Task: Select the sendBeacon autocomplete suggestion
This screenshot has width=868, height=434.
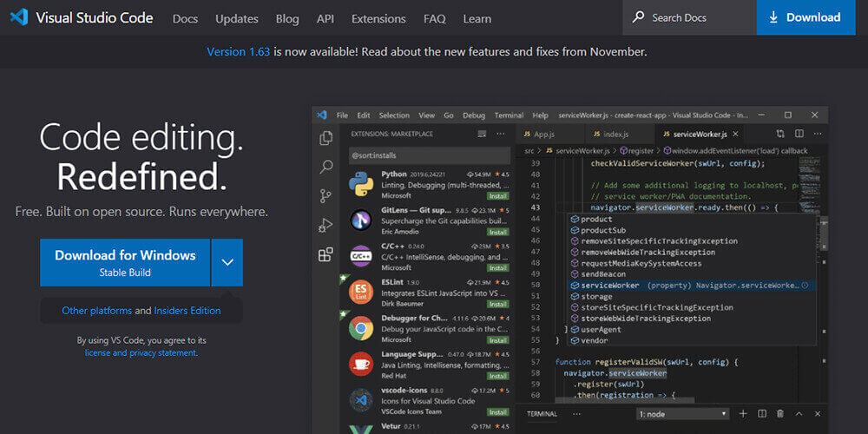Action: pos(603,274)
